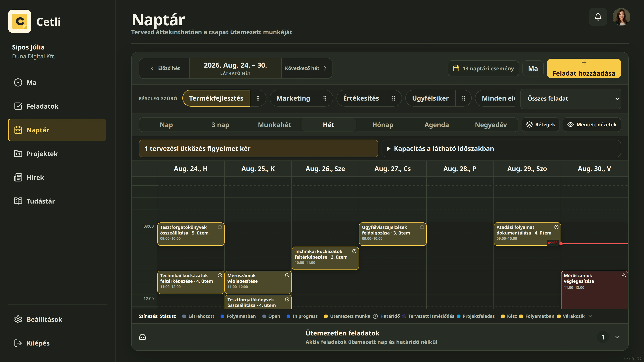Select the Hét view tab
The height and width of the screenshot is (362, 644).
click(x=328, y=125)
